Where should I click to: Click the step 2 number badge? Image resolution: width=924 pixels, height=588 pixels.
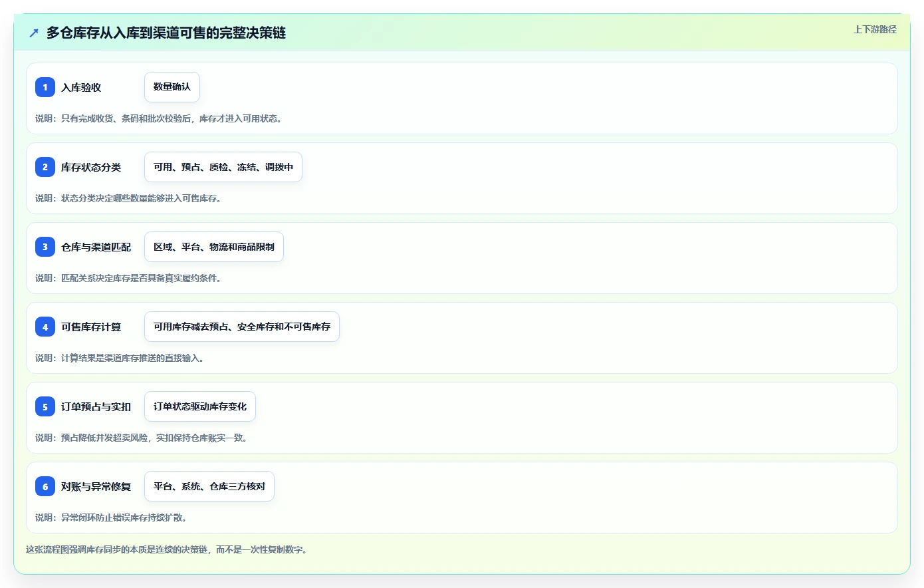click(45, 167)
